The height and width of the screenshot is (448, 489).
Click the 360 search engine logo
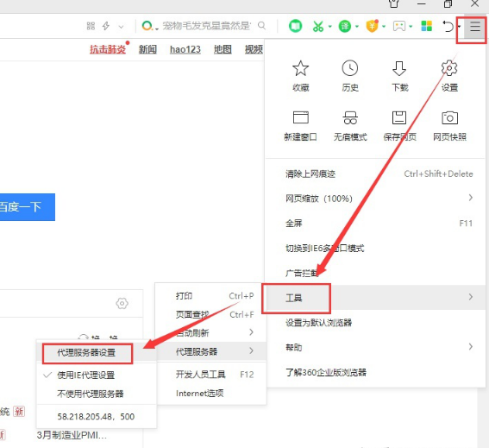coord(147,26)
